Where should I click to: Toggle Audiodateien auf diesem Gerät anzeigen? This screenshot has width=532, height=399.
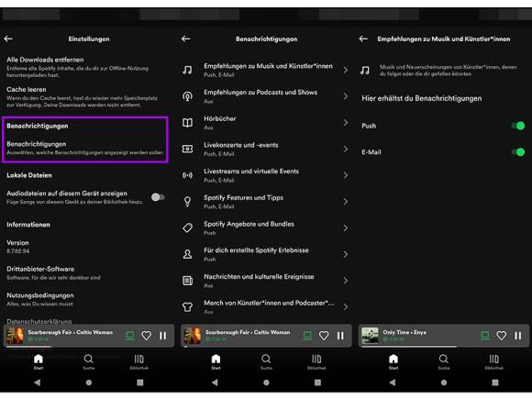click(158, 197)
